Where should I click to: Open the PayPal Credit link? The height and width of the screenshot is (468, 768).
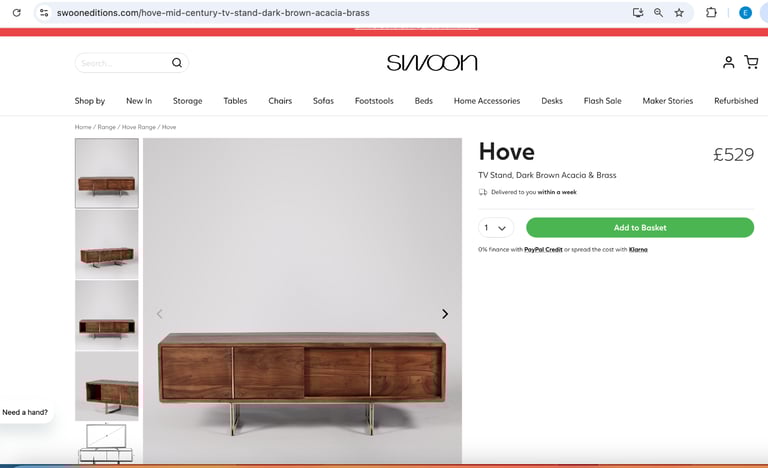pos(543,249)
